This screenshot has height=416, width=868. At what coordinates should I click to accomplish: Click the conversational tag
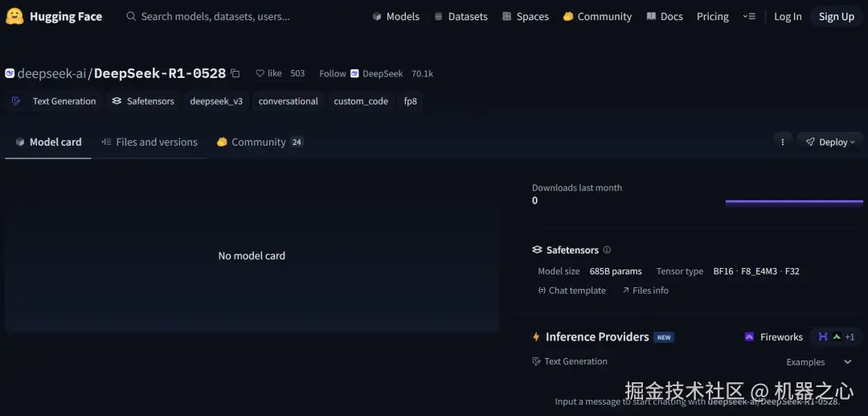(x=288, y=101)
